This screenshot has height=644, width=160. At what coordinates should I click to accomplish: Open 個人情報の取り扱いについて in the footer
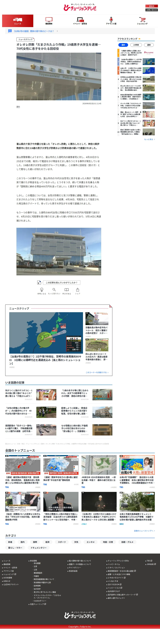(x=80, y=561)
